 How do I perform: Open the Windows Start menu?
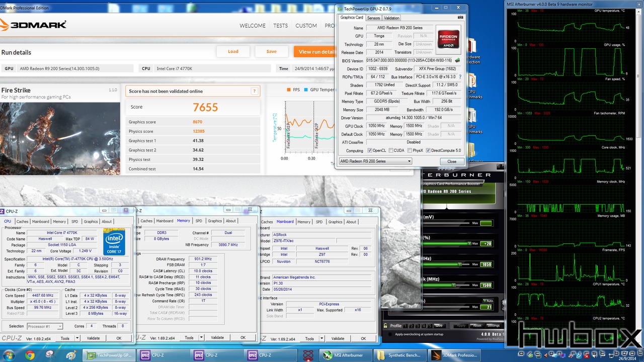(x=10, y=355)
